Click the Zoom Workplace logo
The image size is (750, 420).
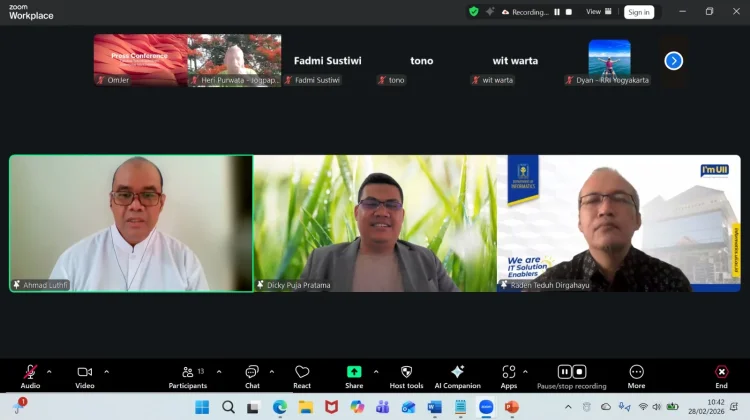pos(31,12)
